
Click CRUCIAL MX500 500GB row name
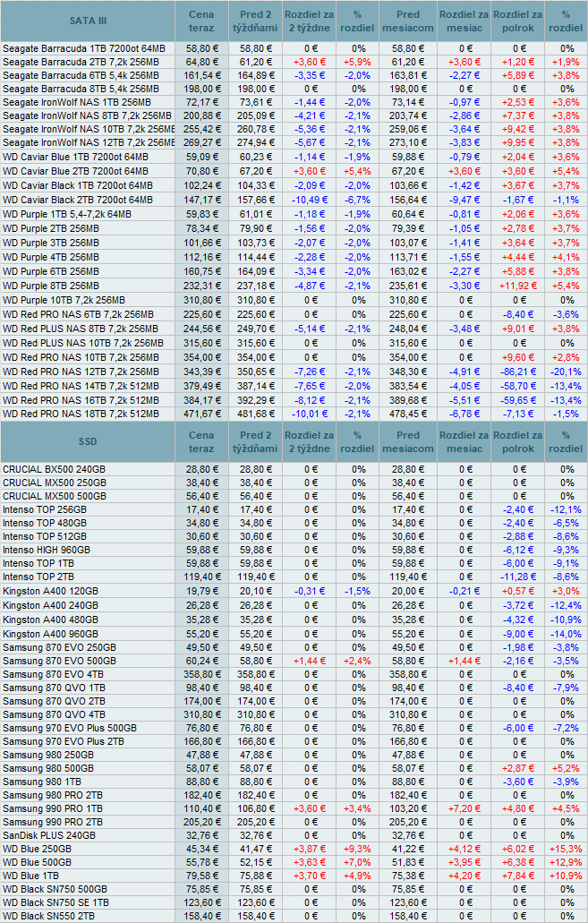(55, 496)
